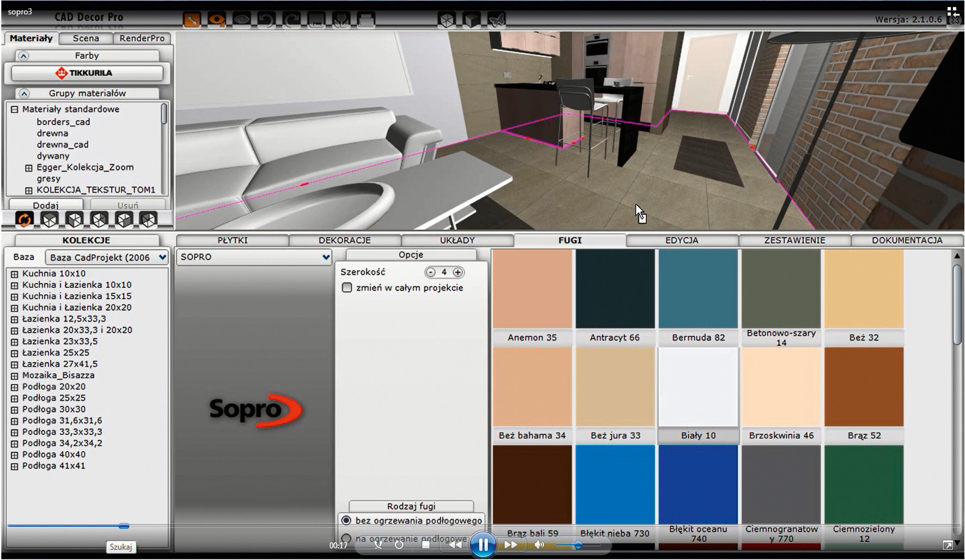Click the tulip flower toolbar icon

341,20
